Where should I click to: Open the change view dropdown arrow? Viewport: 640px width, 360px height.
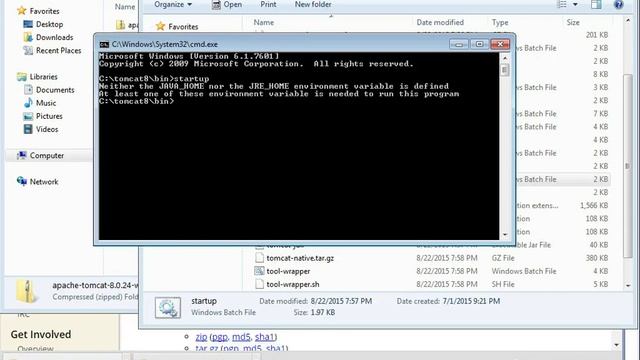(575, 4)
